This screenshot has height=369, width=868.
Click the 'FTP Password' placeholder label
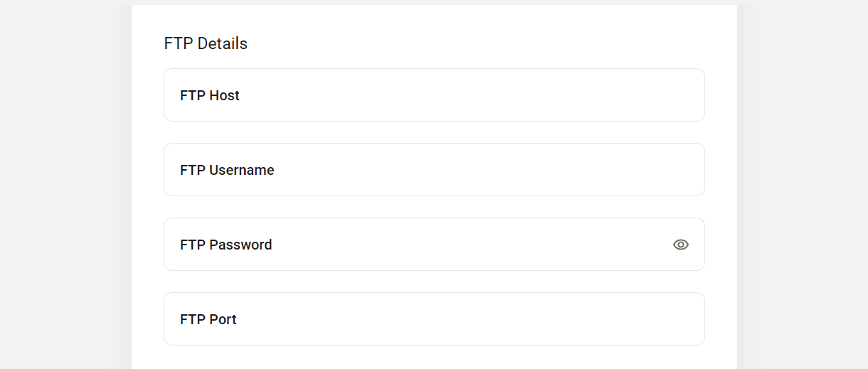click(226, 245)
